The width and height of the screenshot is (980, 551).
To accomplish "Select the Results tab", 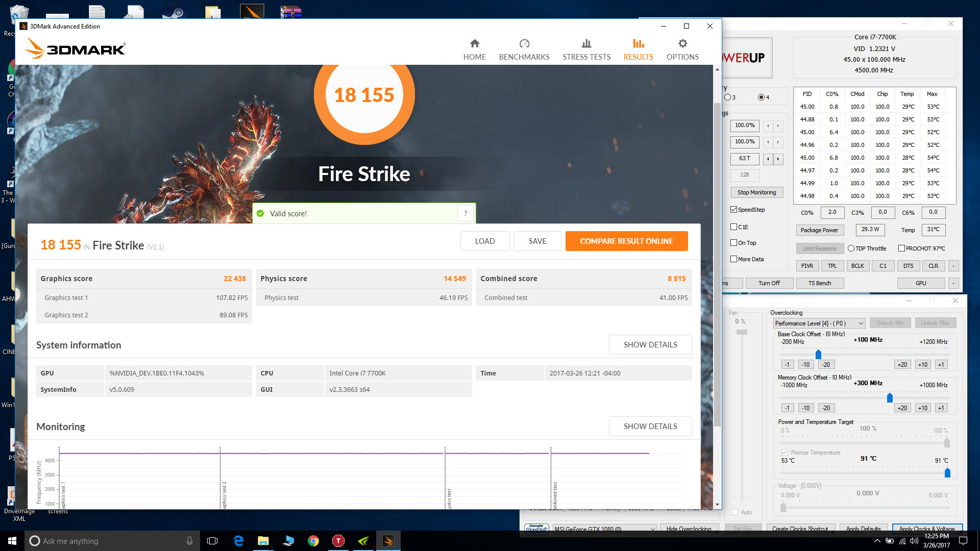I will [x=638, y=50].
